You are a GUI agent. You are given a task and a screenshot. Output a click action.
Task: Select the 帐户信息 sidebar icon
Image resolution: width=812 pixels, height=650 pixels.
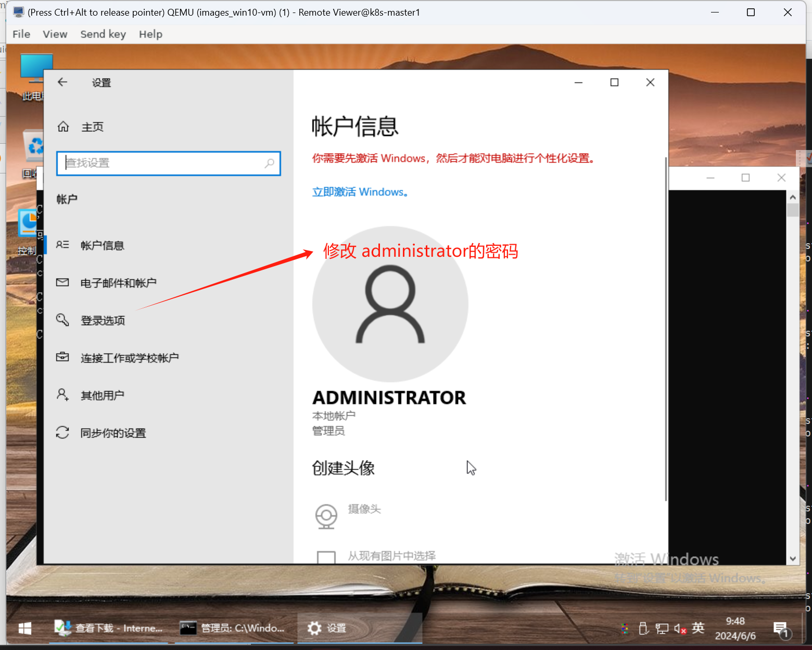[x=62, y=245]
